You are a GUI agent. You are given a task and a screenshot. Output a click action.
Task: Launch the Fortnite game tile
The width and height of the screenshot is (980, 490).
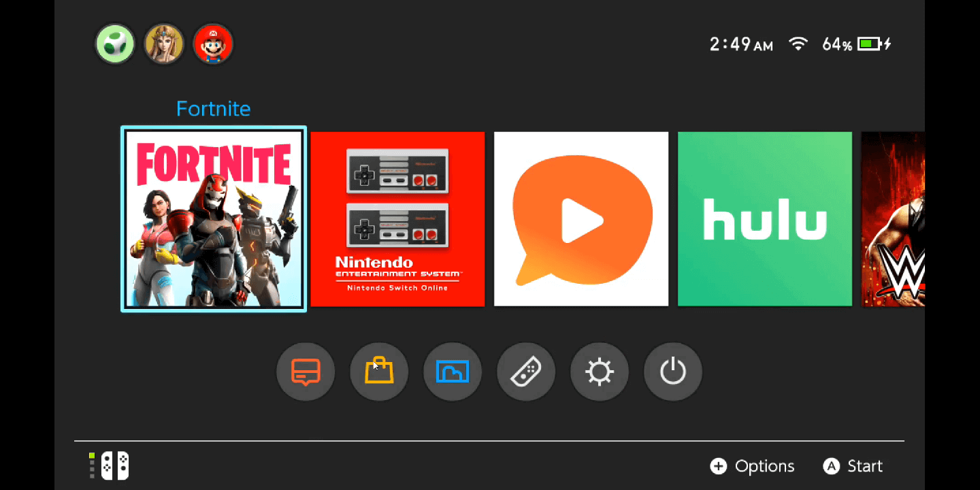[214, 219]
